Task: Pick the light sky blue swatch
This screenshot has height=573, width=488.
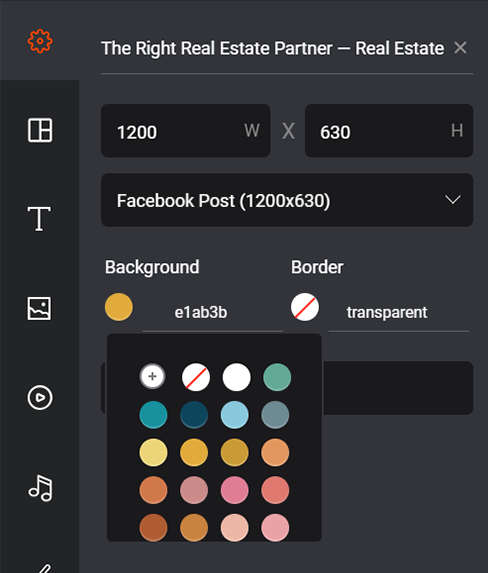Action: (x=235, y=415)
